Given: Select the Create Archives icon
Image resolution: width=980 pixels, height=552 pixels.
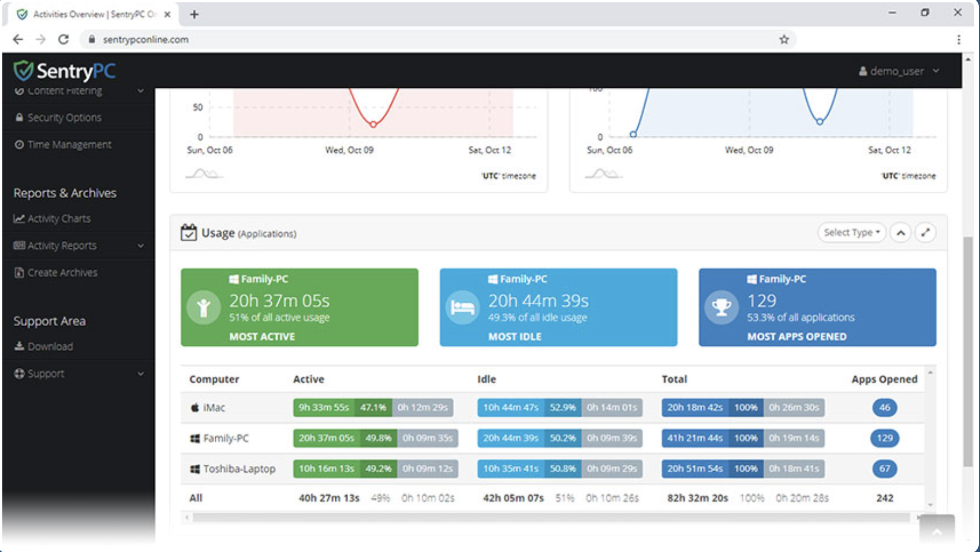Looking at the screenshot, I should pos(19,272).
